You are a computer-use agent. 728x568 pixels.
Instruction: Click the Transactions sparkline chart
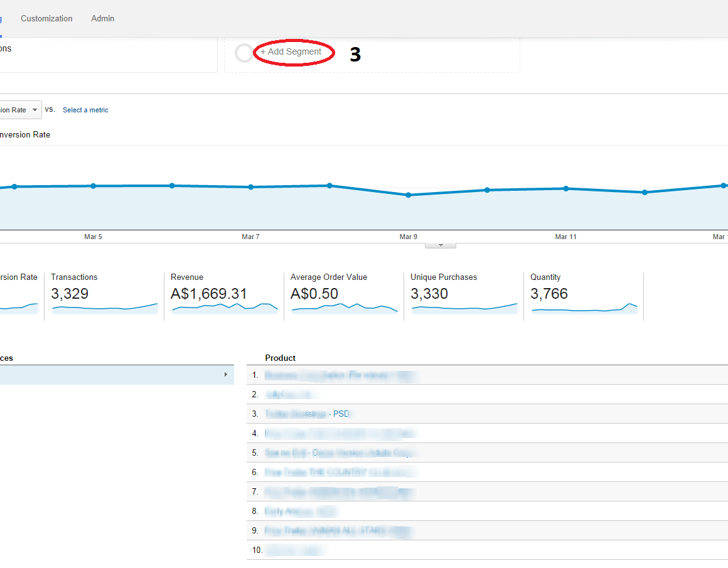(104, 308)
